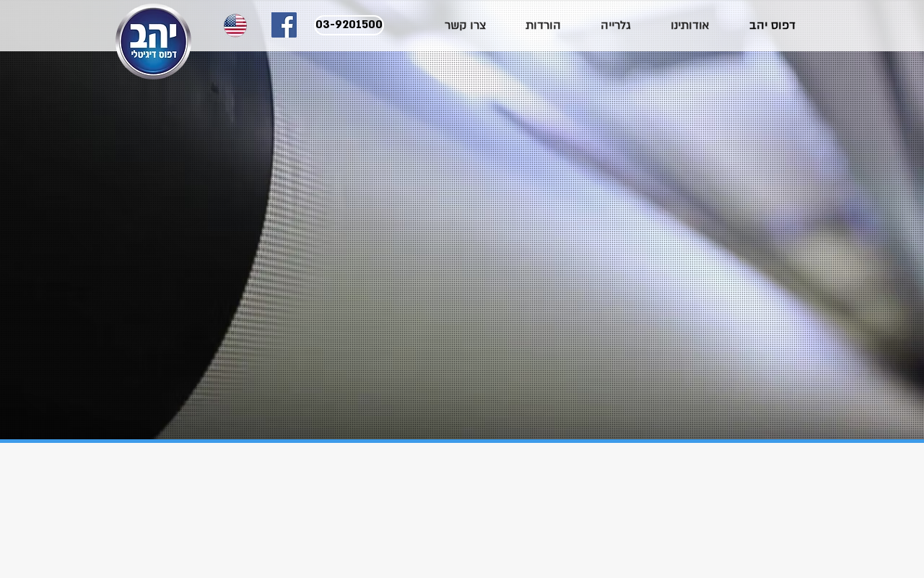This screenshot has height=578, width=924.
Task: Open the צרו קשר contact link
Action: pyautogui.click(x=466, y=25)
